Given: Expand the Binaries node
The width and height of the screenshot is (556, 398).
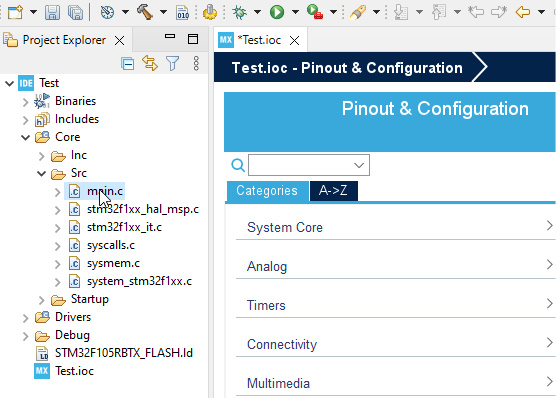Looking at the screenshot, I should coord(25,102).
